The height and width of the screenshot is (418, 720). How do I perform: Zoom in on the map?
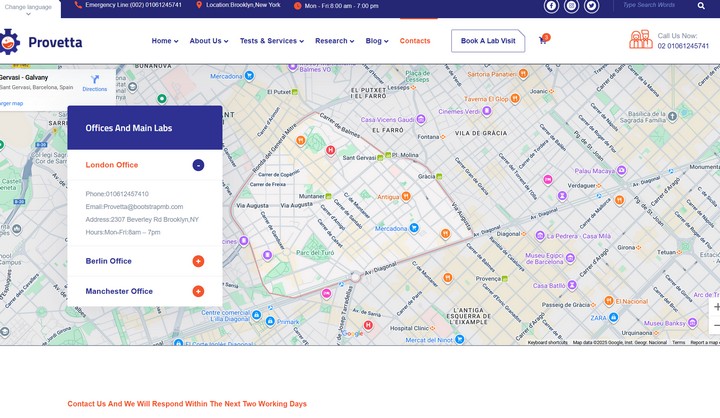tap(716, 307)
